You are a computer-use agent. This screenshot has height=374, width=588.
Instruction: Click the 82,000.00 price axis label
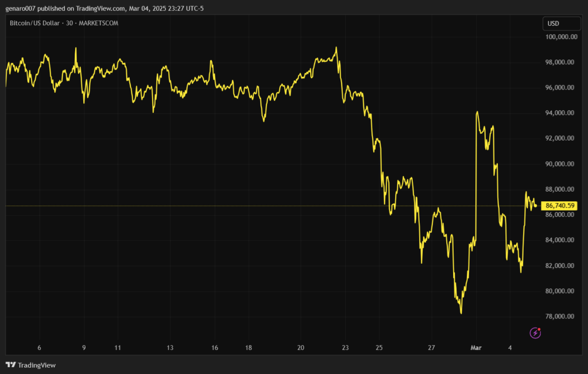[x=560, y=266]
